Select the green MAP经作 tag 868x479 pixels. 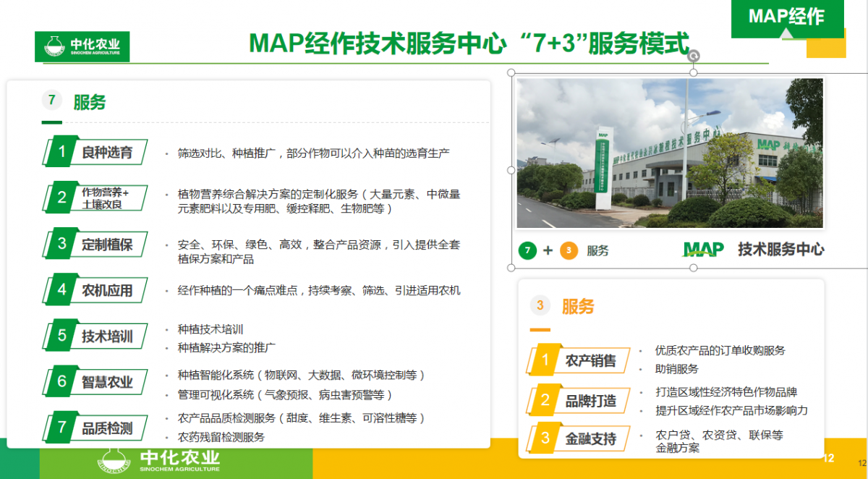pos(788,18)
